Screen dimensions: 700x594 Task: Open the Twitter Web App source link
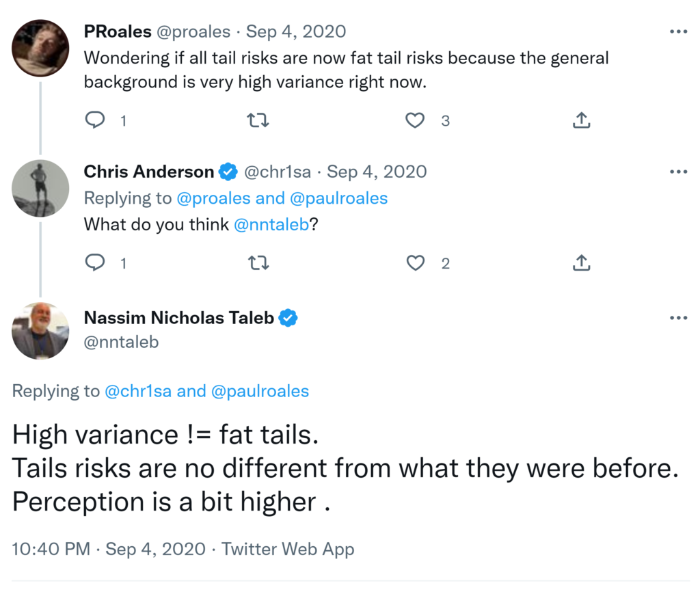pos(288,549)
